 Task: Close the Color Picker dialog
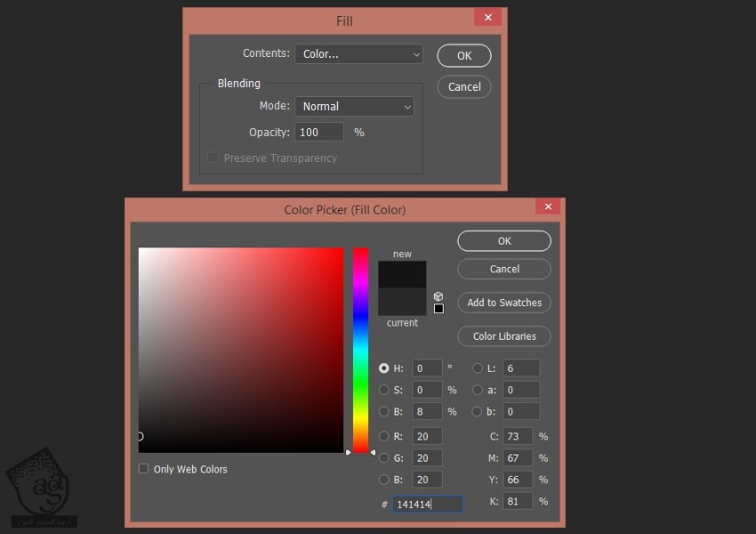click(548, 206)
